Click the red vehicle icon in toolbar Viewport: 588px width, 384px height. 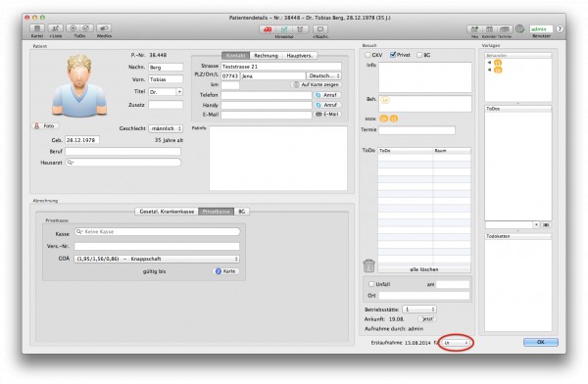pos(268,29)
